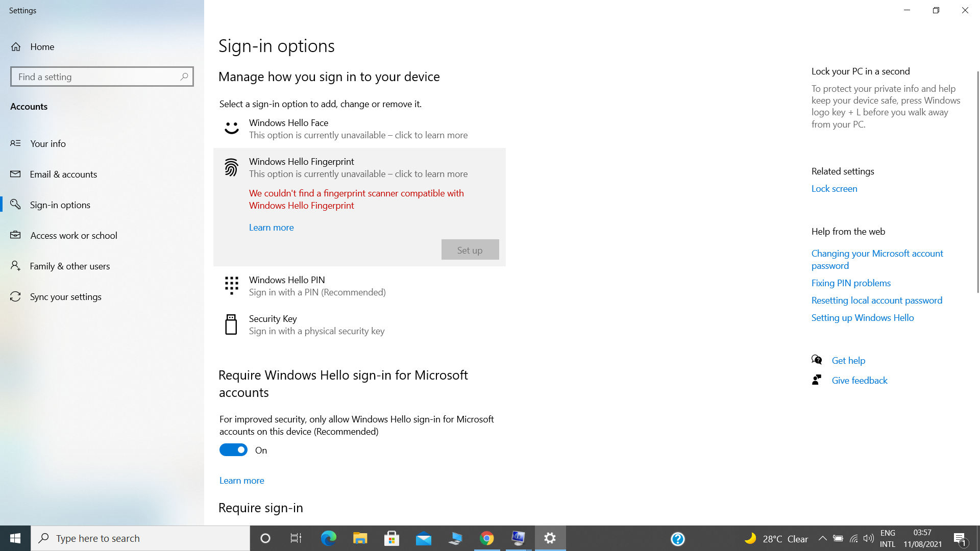Open Microsoft Store from the taskbar

tap(391, 538)
